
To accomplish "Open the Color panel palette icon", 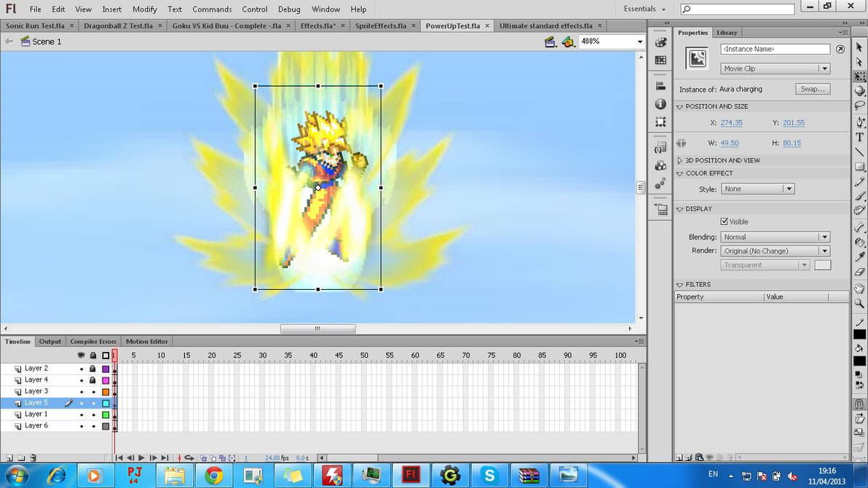I will click(x=660, y=43).
